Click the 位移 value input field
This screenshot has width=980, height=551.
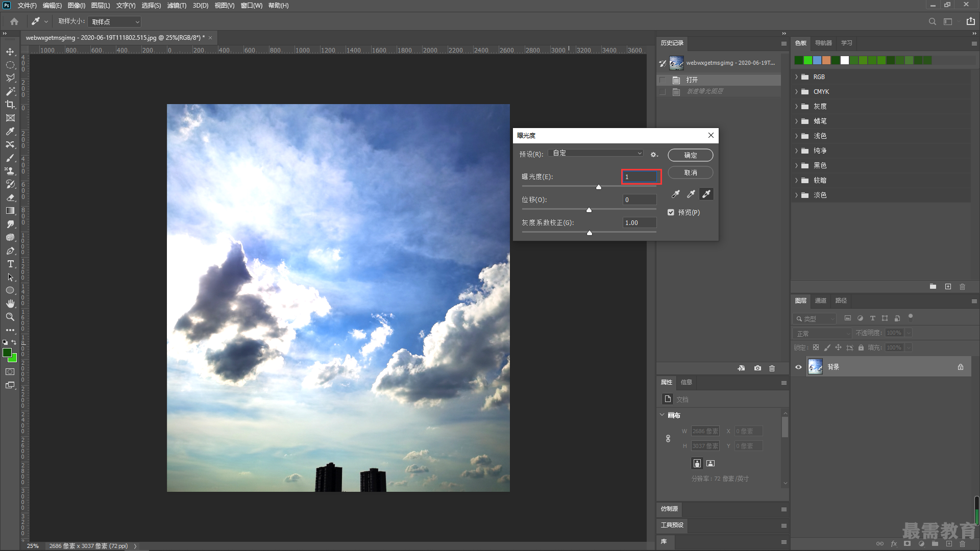[x=640, y=200]
